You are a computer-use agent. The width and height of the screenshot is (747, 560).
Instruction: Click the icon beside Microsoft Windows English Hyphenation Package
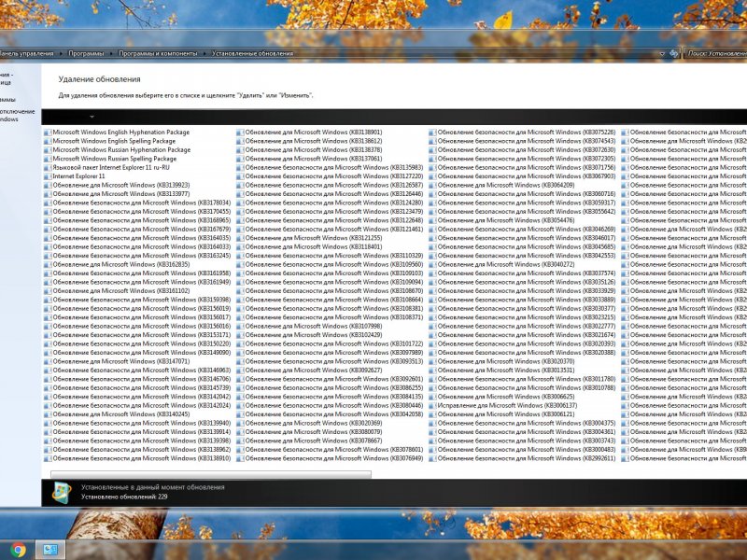[x=48, y=133]
